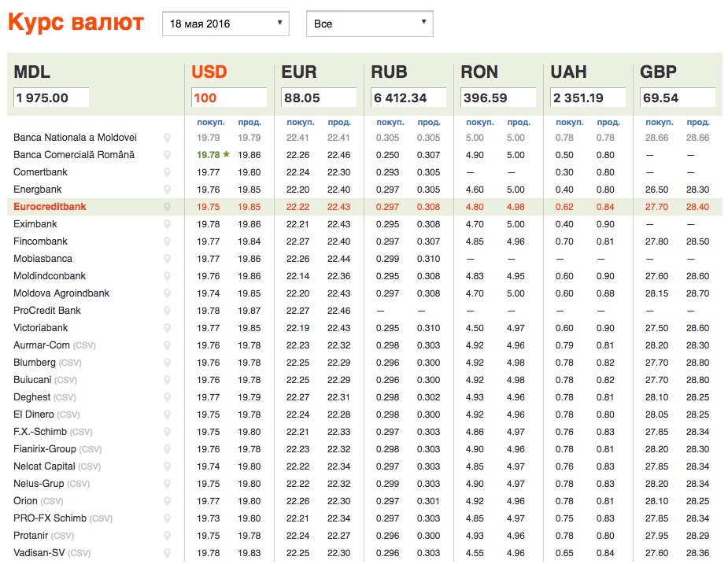This screenshot has width=728, height=564.
Task: Click location pin next to Aurmar-Com
Action: click(167, 345)
